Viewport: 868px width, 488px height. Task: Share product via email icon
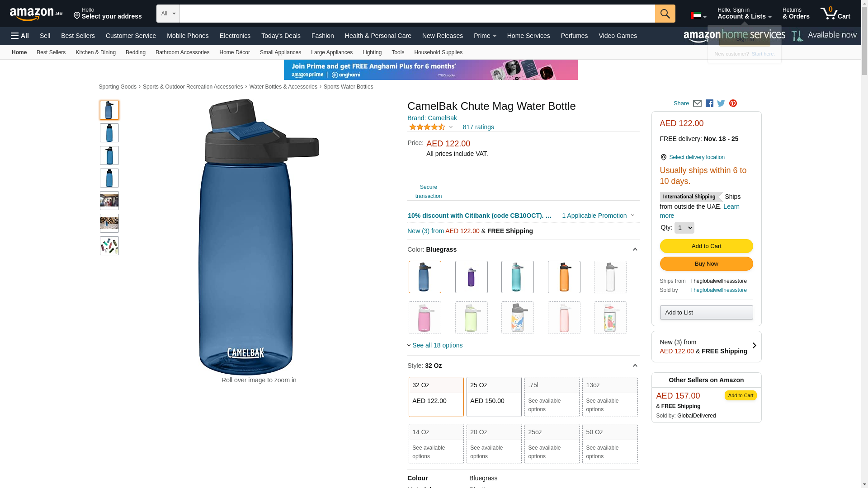pos(697,103)
